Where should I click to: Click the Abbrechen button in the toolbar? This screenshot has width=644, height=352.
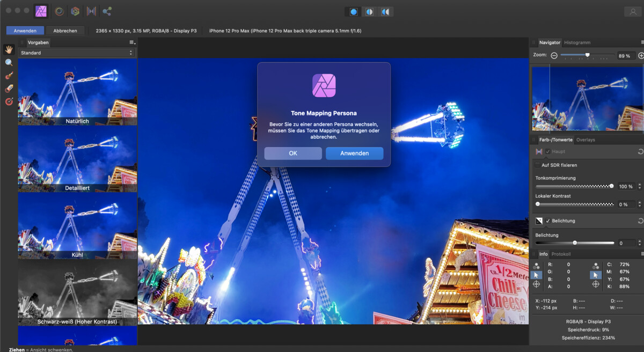click(65, 31)
